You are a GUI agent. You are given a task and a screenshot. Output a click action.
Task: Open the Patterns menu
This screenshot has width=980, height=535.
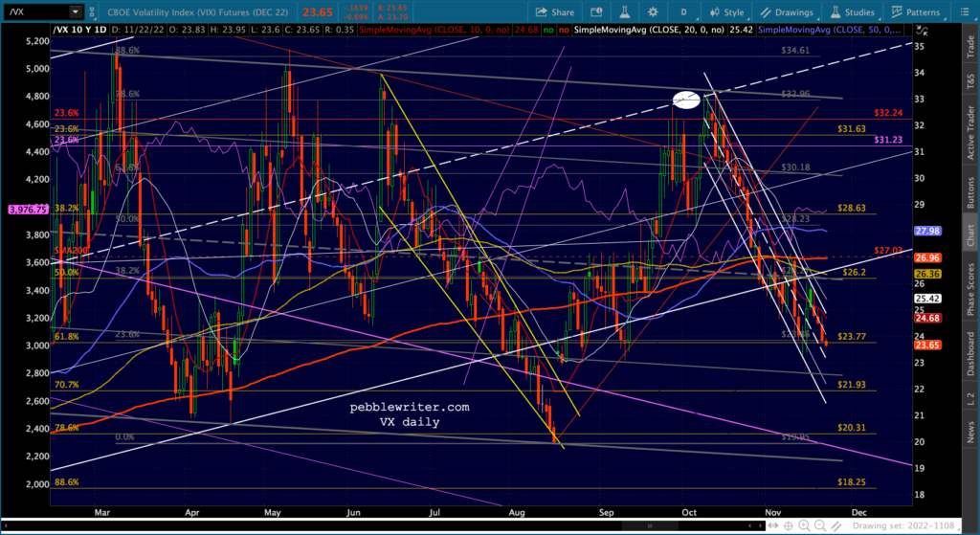916,11
